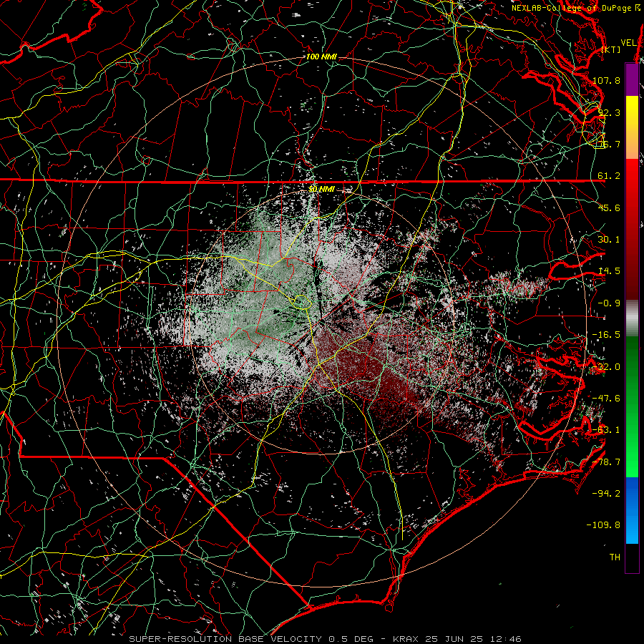
Task: Click the -32.0 velocity scale value
Action: [606, 367]
